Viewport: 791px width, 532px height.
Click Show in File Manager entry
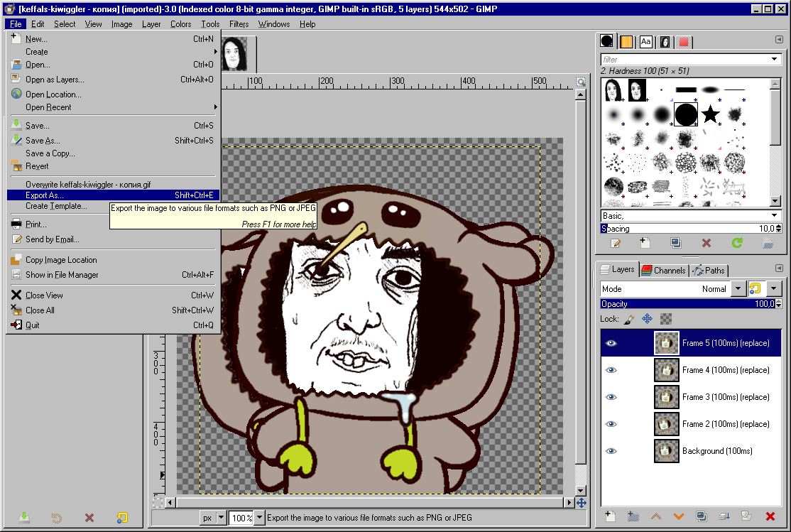(x=114, y=275)
